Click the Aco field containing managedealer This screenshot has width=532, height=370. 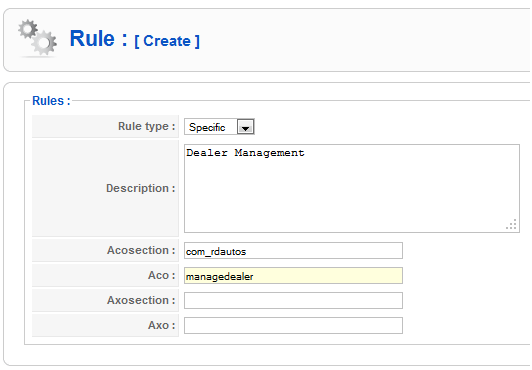[x=293, y=276]
